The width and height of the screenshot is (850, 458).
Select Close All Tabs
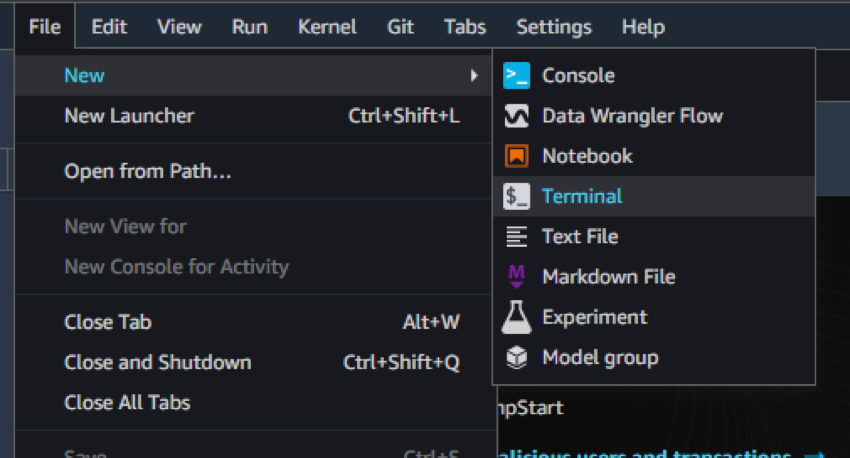click(127, 402)
